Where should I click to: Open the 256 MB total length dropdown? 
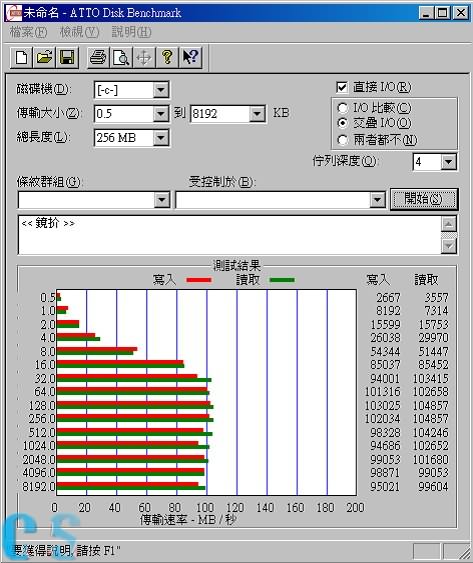point(161,138)
